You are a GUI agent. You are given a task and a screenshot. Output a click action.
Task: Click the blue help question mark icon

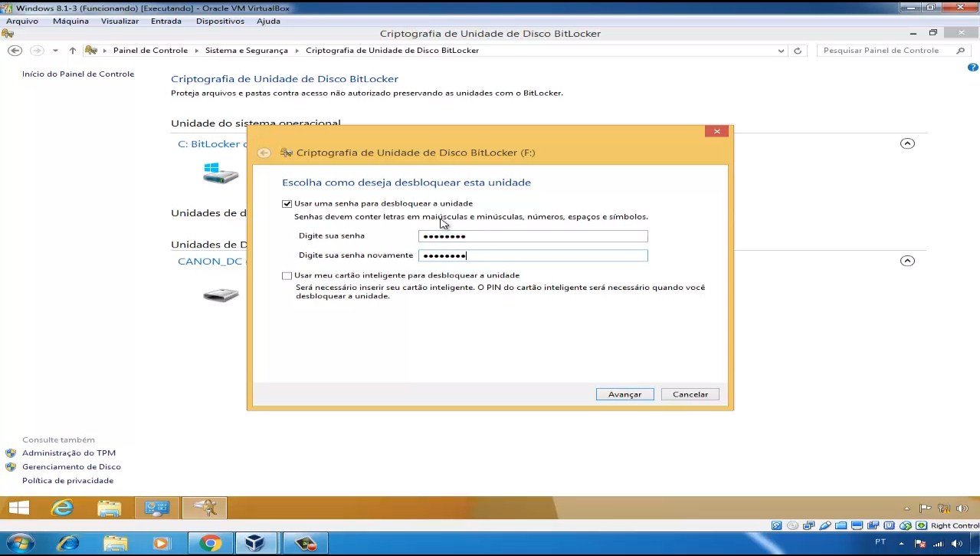[x=974, y=68]
